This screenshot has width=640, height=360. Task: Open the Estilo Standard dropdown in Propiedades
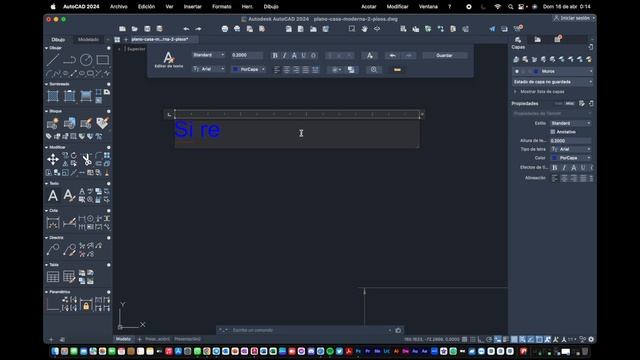pyautogui.click(x=571, y=123)
